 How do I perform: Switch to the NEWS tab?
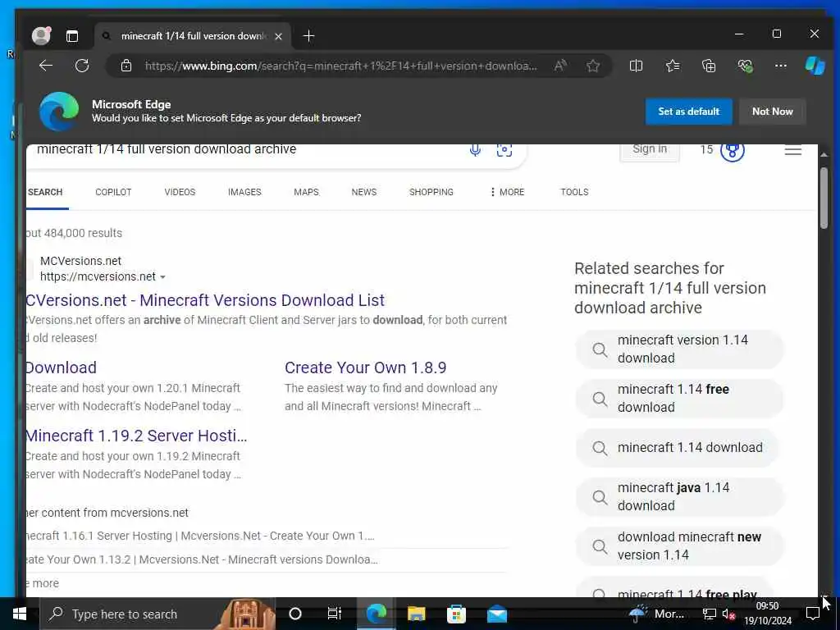[x=363, y=192]
